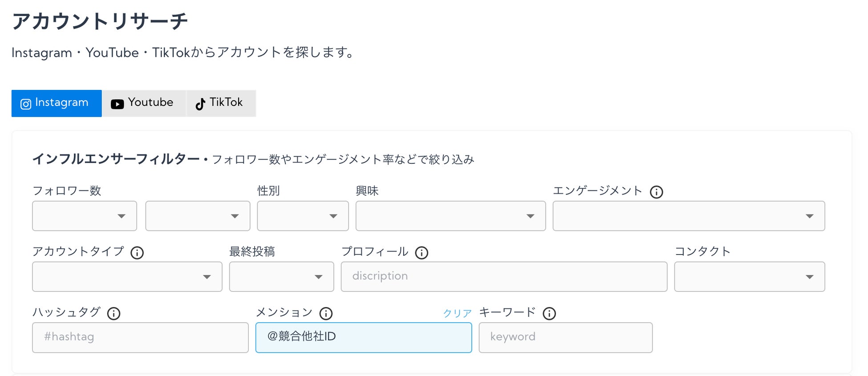Screen dimensions: 868x376
Task: Switch to the Instagram tab
Action: [x=57, y=103]
